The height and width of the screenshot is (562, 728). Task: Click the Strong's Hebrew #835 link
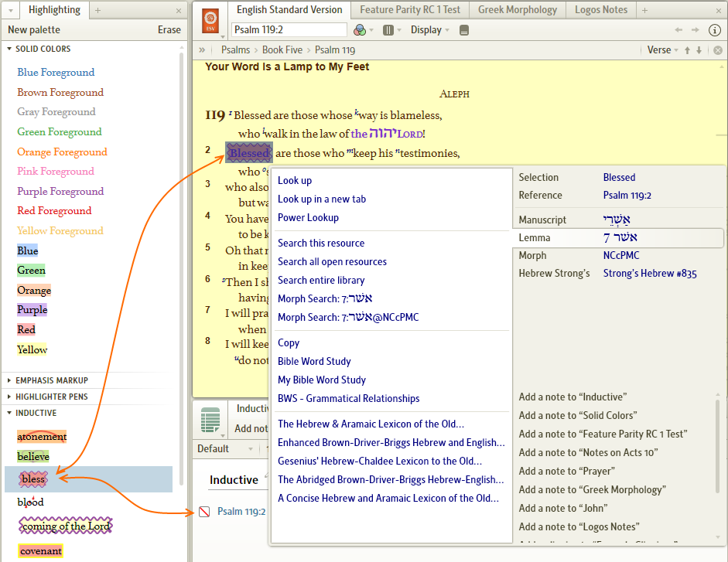(x=650, y=273)
